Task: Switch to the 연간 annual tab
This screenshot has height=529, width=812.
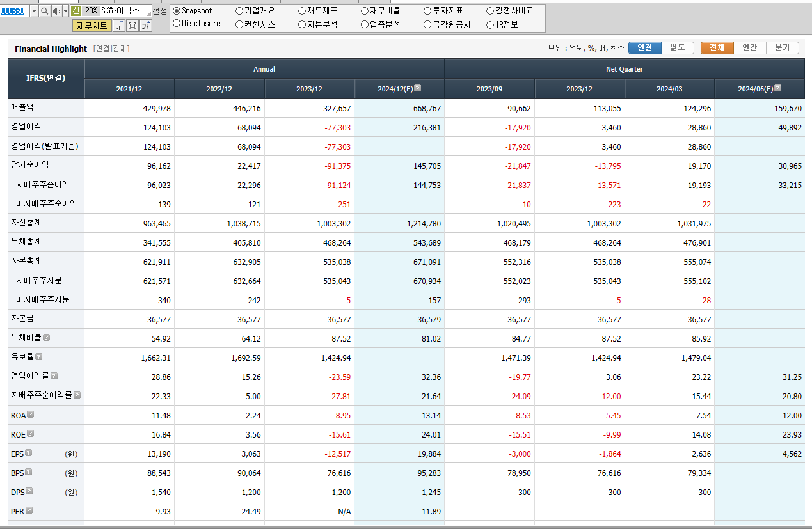Action: click(x=749, y=48)
